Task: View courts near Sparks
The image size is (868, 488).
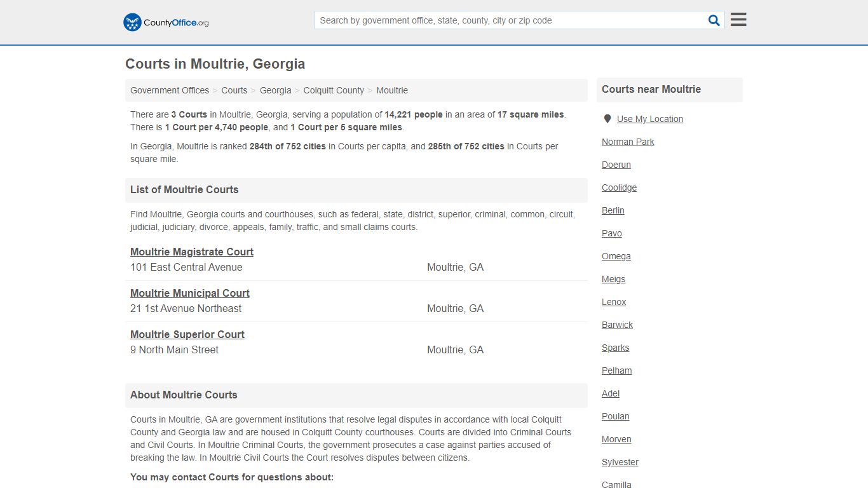Action: pyautogui.click(x=616, y=348)
